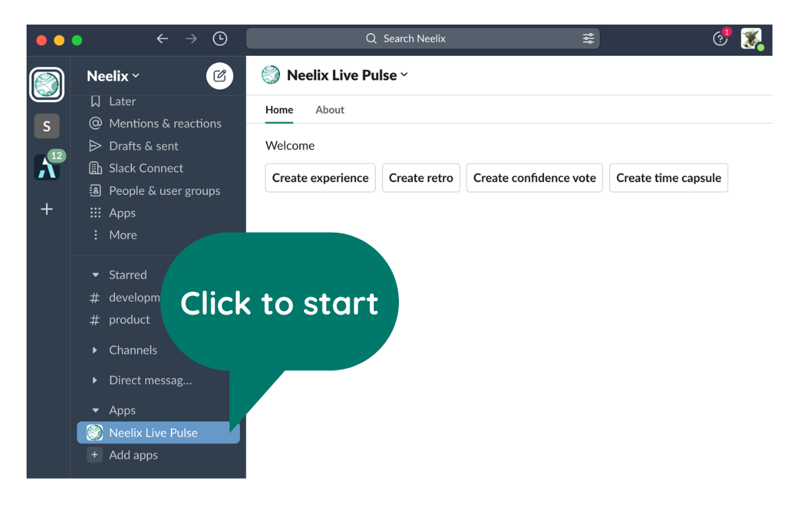Expand the Direct messages section
The width and height of the screenshot is (798, 532).
pos(95,380)
